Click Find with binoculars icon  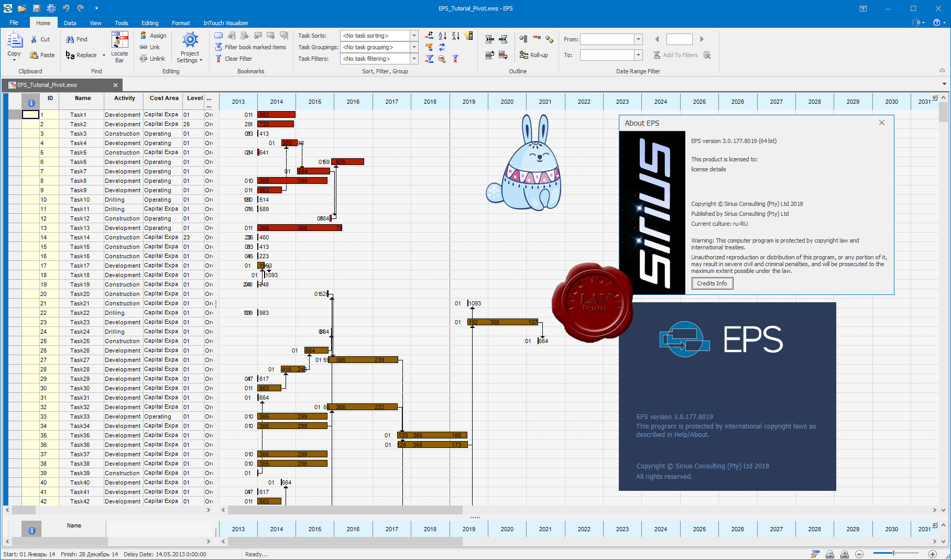[76, 39]
